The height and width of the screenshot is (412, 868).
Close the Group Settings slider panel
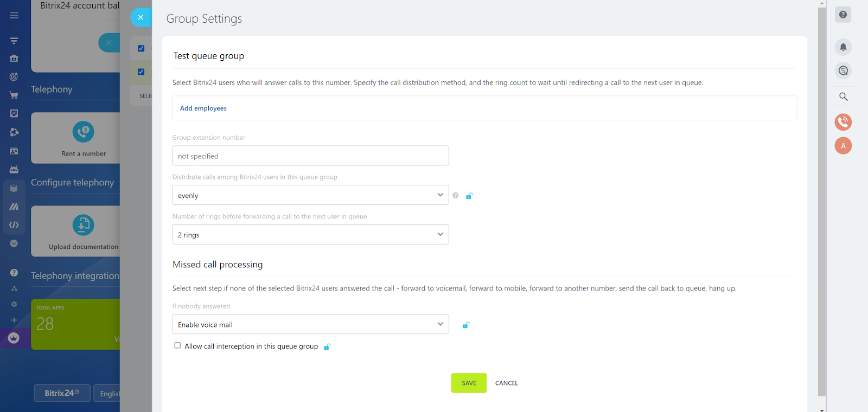[x=141, y=17]
